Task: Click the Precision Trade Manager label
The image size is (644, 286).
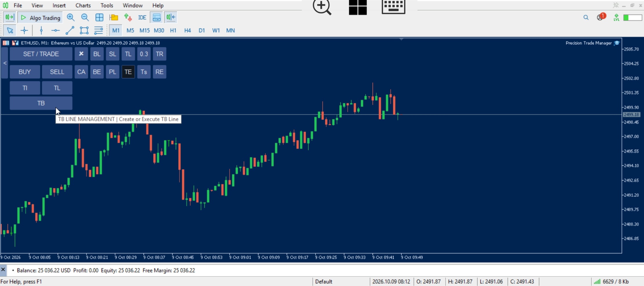Action: [589, 43]
